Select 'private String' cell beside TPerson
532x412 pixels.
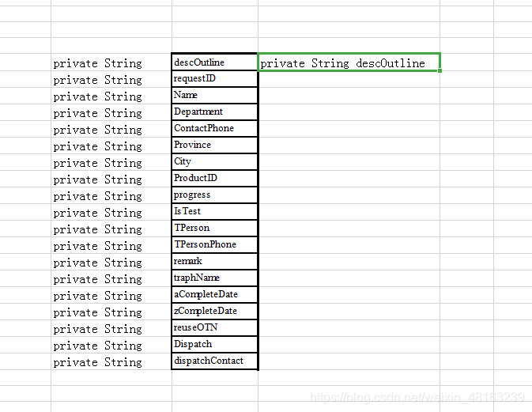(x=111, y=229)
